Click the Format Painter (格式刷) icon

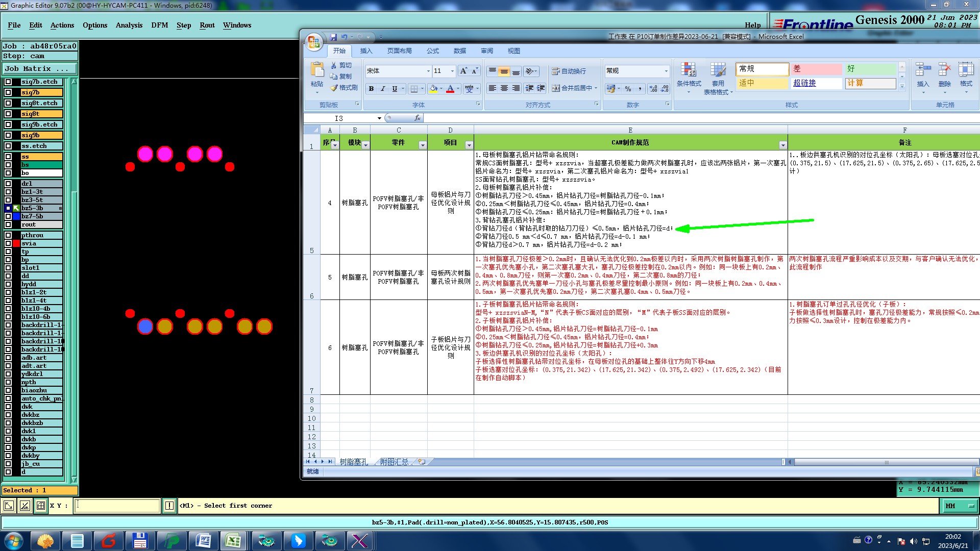click(334, 88)
